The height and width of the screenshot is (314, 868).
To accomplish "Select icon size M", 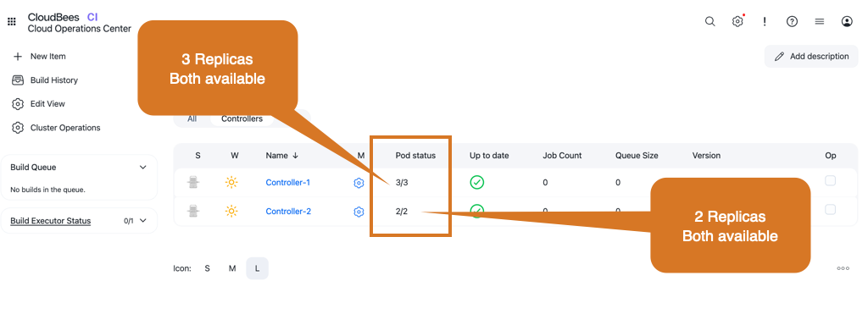I will tap(232, 268).
